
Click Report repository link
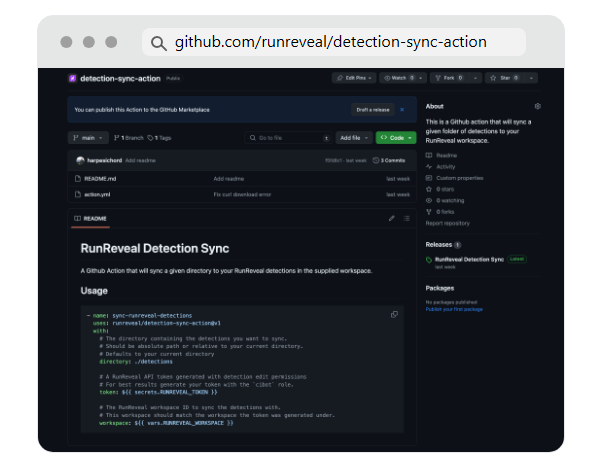click(x=447, y=223)
